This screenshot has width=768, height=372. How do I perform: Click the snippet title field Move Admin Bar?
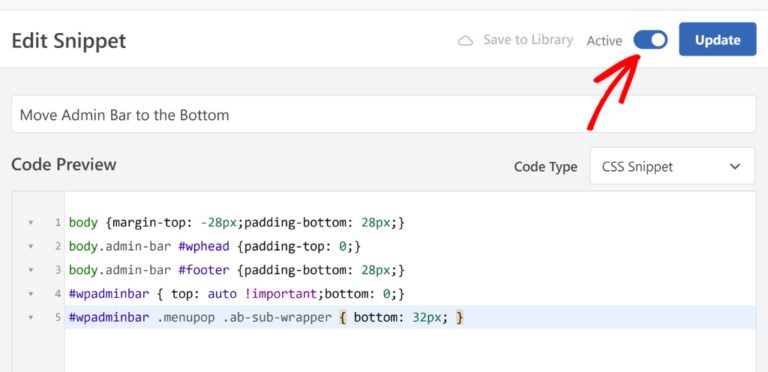click(384, 114)
